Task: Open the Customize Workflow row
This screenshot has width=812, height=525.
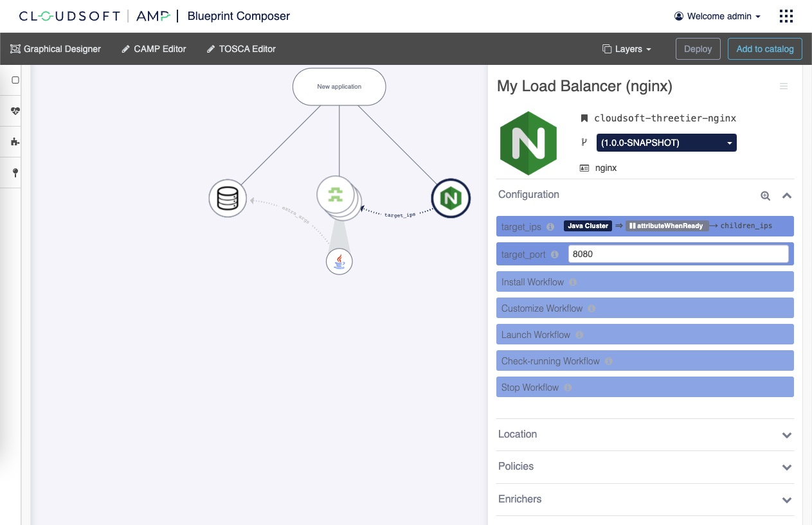Action: point(645,308)
